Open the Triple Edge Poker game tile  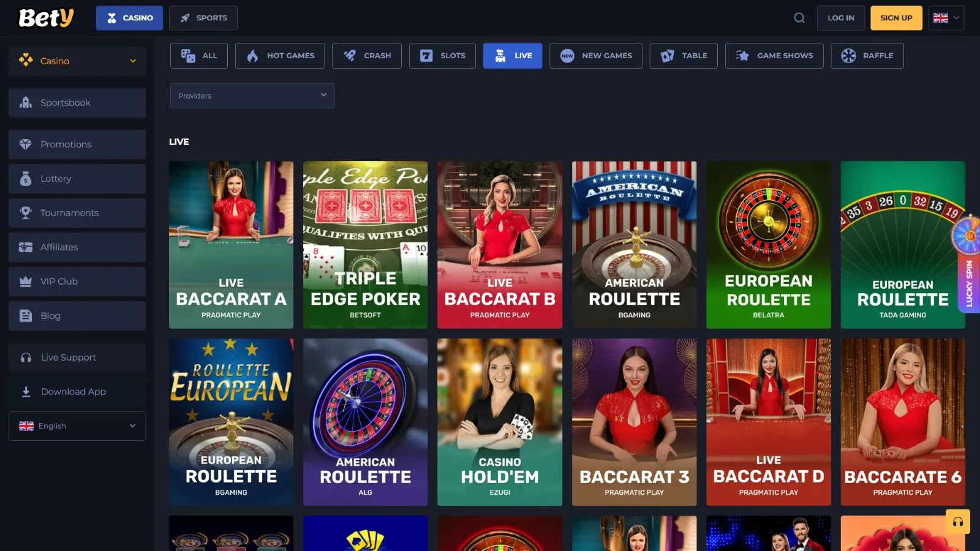coord(365,245)
